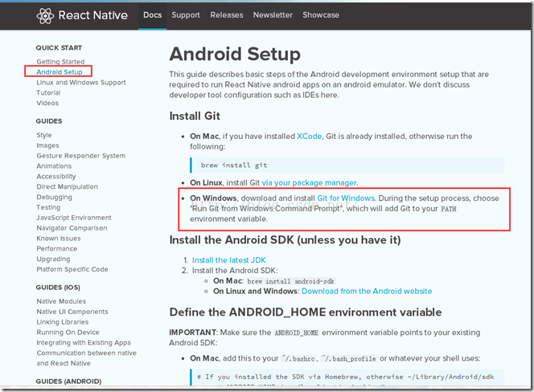Open the Git for Windows link
The image size is (534, 392).
click(346, 198)
